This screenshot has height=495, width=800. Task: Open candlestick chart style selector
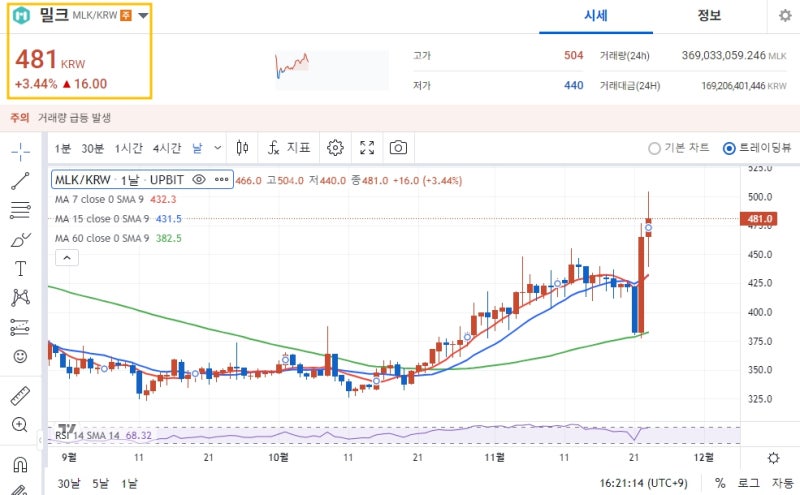coord(242,148)
